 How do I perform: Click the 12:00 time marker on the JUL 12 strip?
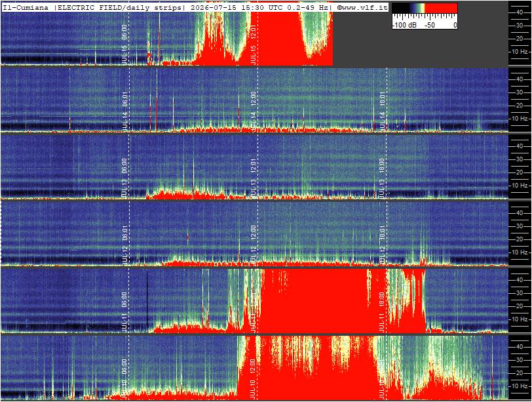click(x=253, y=232)
